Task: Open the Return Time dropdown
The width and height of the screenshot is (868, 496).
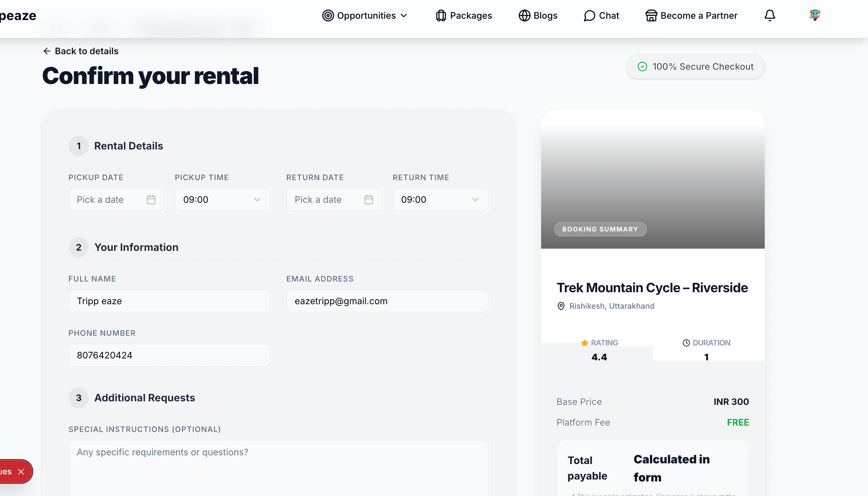Action: [440, 200]
